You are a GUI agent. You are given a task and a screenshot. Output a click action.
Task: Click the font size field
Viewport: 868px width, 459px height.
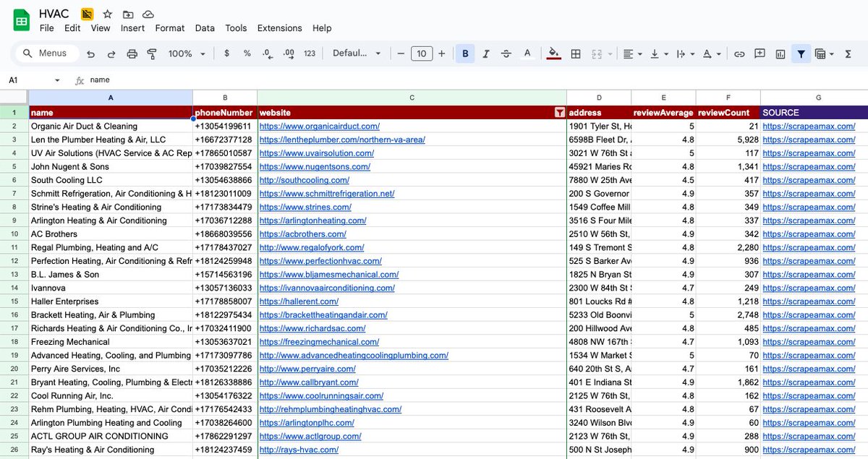tap(422, 53)
